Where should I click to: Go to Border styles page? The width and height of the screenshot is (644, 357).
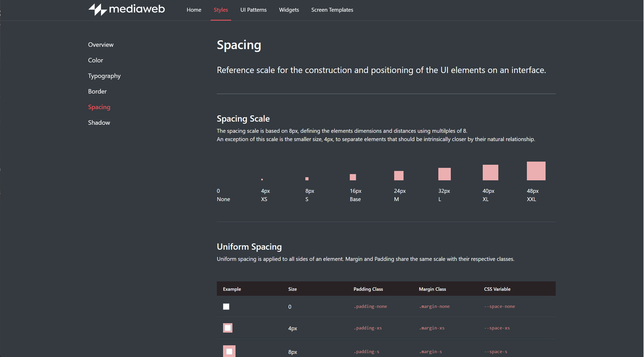pos(97,91)
